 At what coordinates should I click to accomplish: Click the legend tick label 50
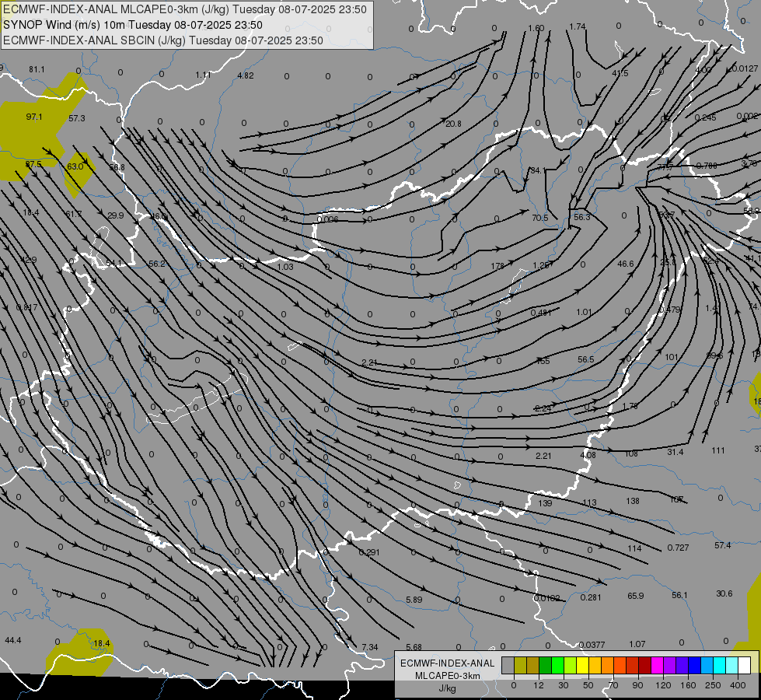588,685
